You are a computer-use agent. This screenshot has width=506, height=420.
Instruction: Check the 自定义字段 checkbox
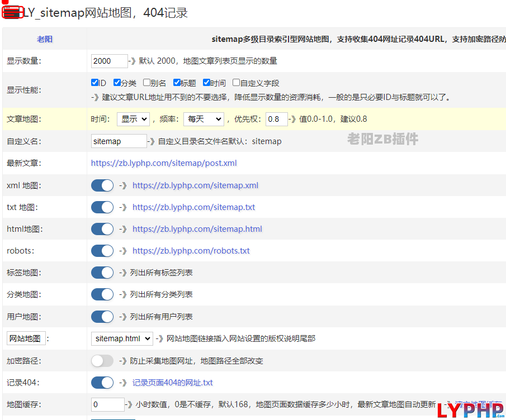point(237,83)
